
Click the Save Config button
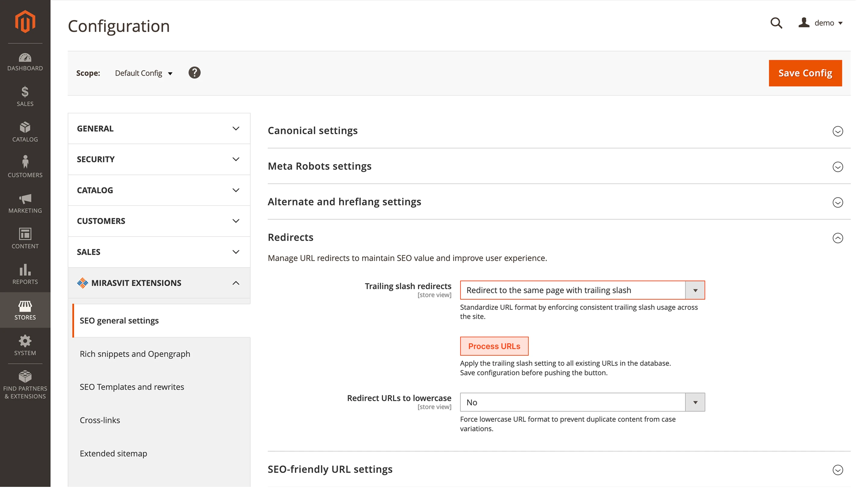[x=805, y=73]
